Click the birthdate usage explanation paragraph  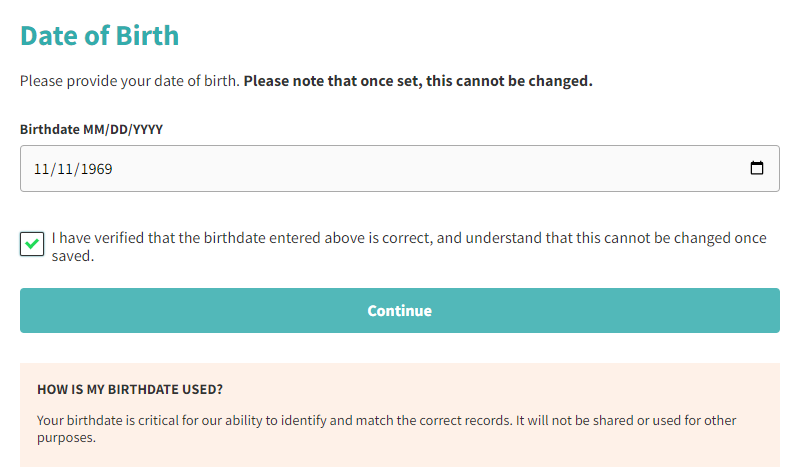pos(386,429)
